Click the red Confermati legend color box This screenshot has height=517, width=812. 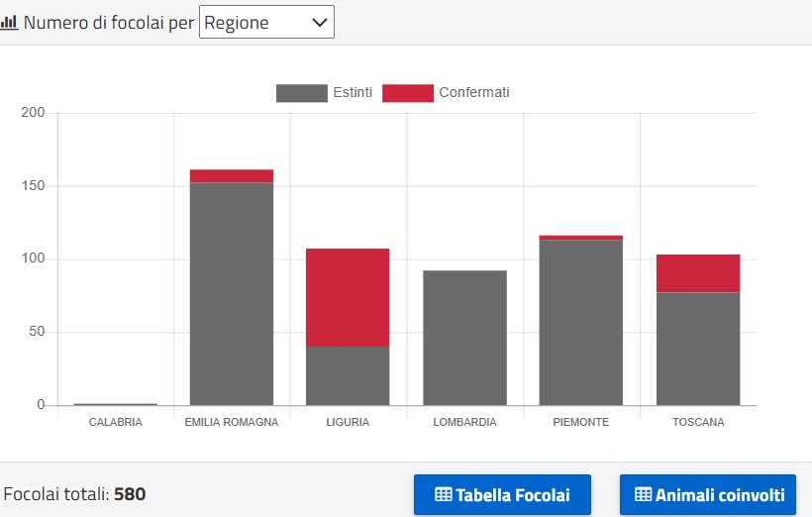click(x=407, y=93)
